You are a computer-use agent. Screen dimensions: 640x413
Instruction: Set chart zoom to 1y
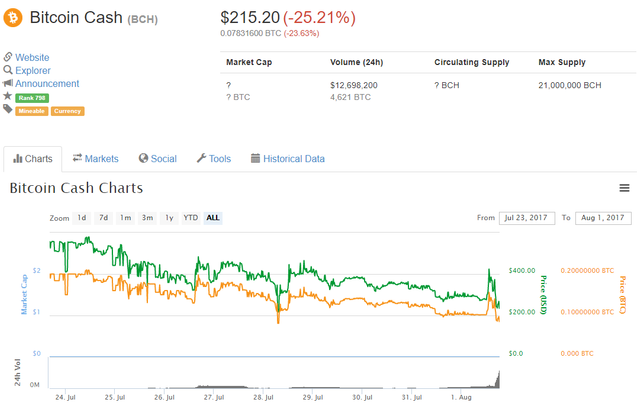[x=169, y=218]
